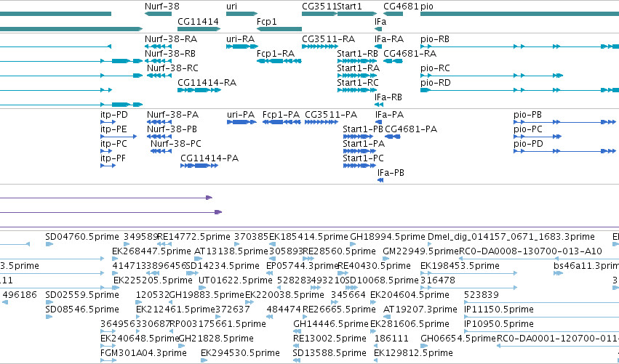Click the Start1 gene bar
This screenshot has width=619, height=364.
tap(358, 14)
